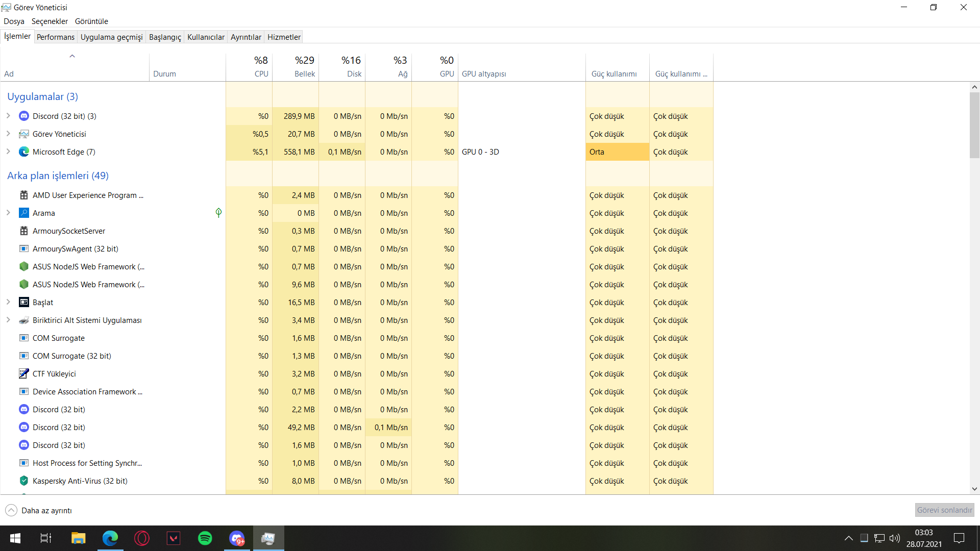The width and height of the screenshot is (980, 551).
Task: Click the Discord icon in Uygulamalar list
Action: click(x=23, y=116)
